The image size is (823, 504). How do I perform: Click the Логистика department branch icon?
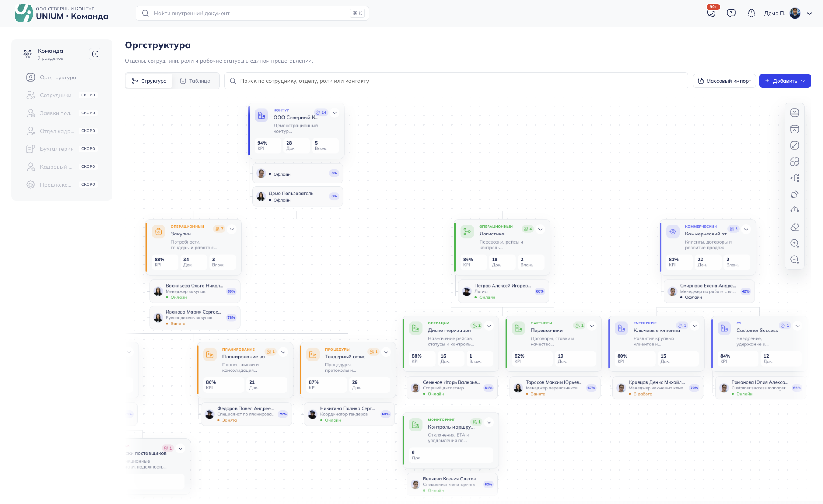click(467, 232)
